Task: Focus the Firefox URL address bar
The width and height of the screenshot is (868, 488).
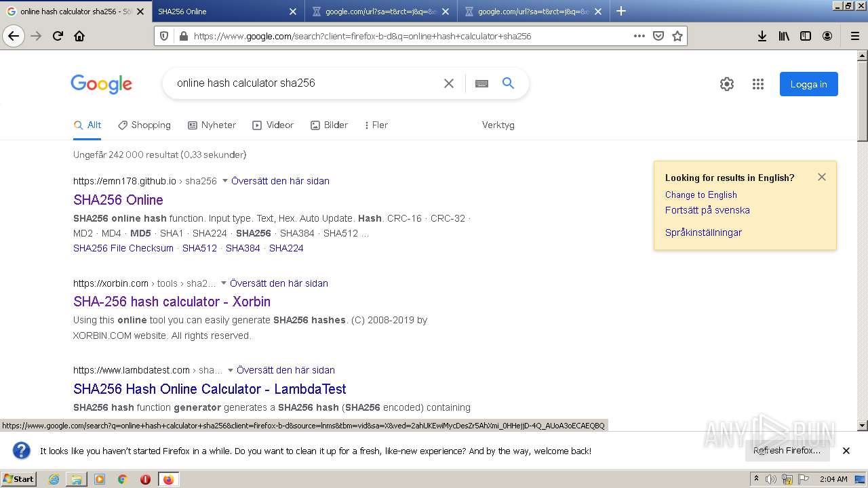Action: (x=411, y=36)
